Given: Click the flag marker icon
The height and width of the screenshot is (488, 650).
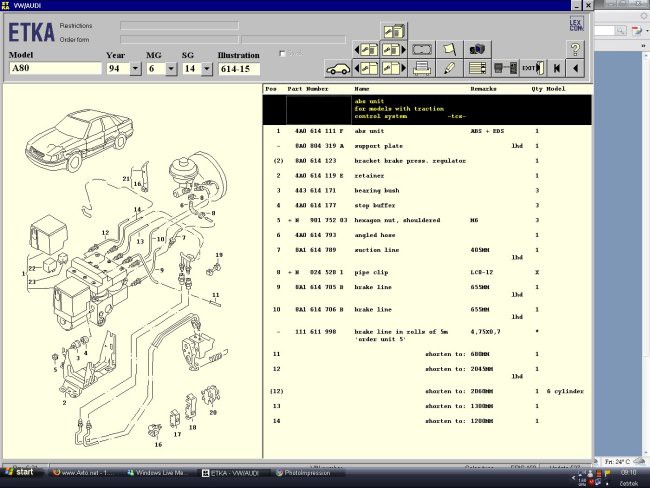Looking at the screenshot, I should coord(449,50).
